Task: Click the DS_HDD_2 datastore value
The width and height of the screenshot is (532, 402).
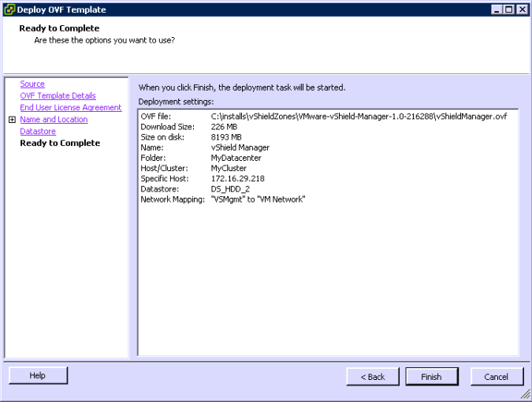Action: pyautogui.click(x=230, y=189)
